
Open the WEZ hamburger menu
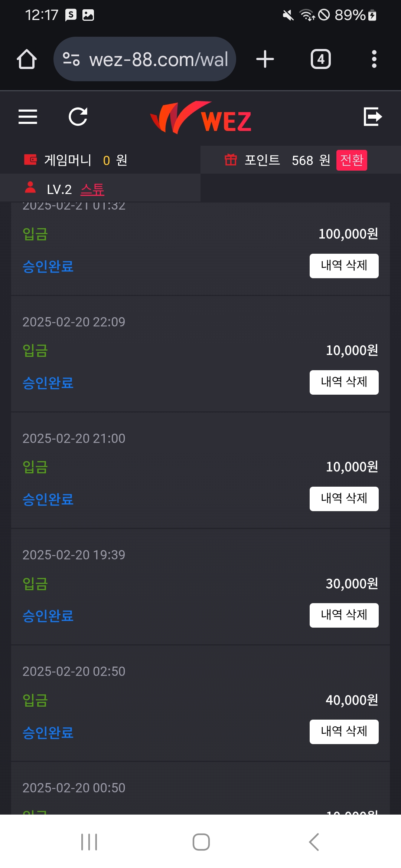tap(28, 117)
